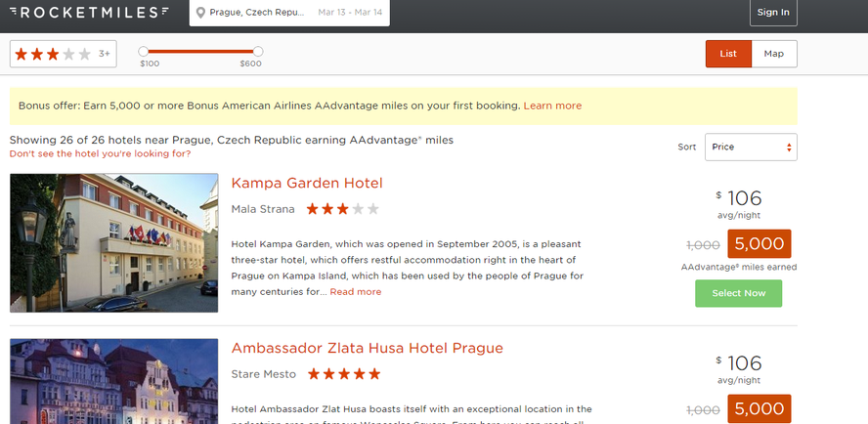
Task: Switch to the Map view
Action: (774, 54)
